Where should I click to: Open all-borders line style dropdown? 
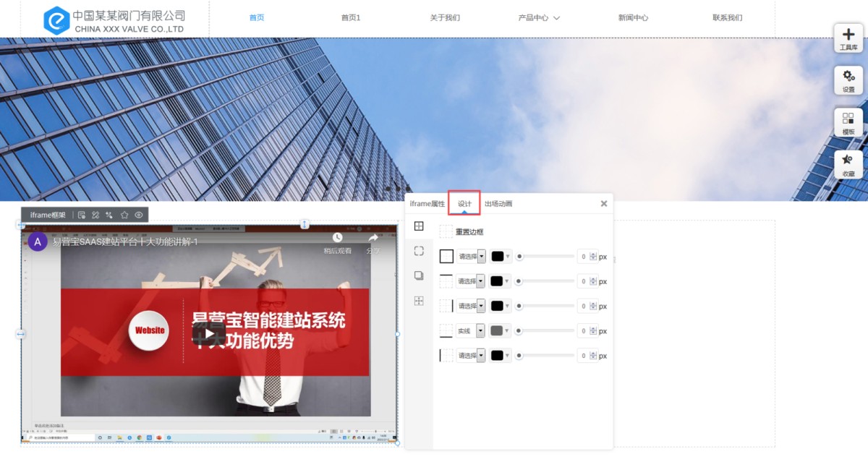pyautogui.click(x=471, y=256)
